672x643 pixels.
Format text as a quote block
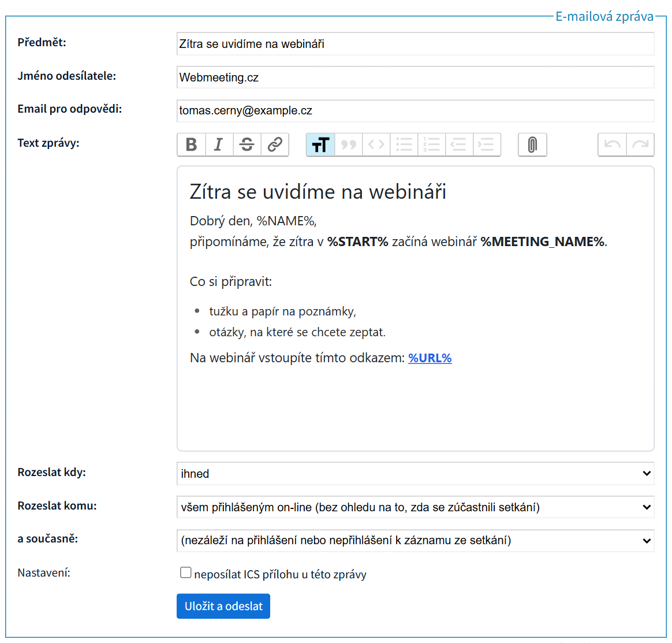pos(349,144)
